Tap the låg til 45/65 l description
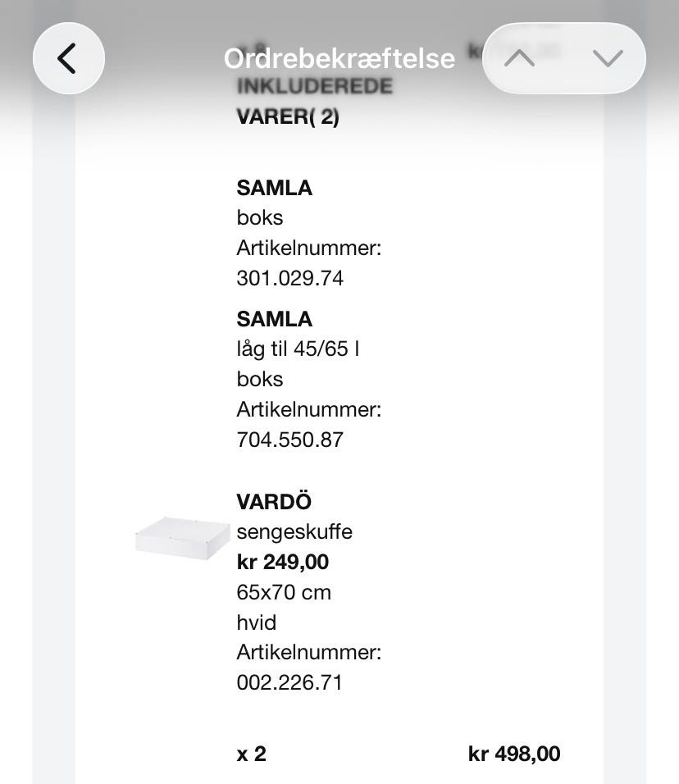The width and height of the screenshot is (679, 784). pos(298,349)
